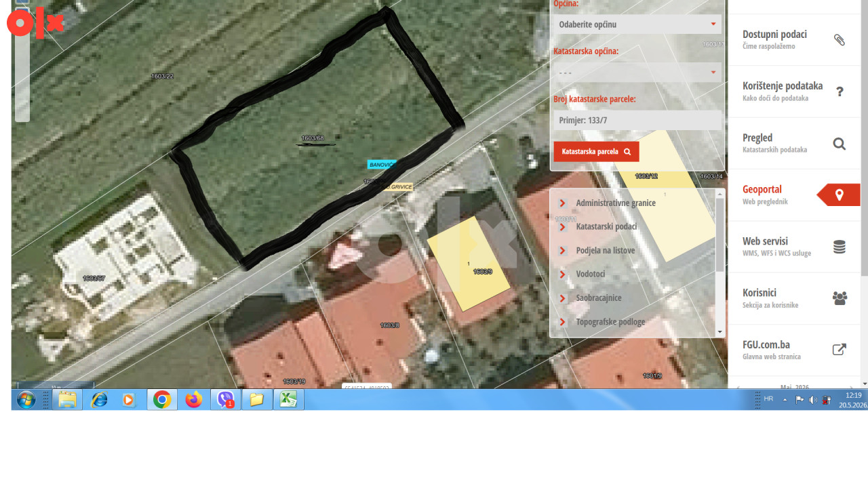
Task: Click parcel label 1603/8 on map
Action: [389, 325]
